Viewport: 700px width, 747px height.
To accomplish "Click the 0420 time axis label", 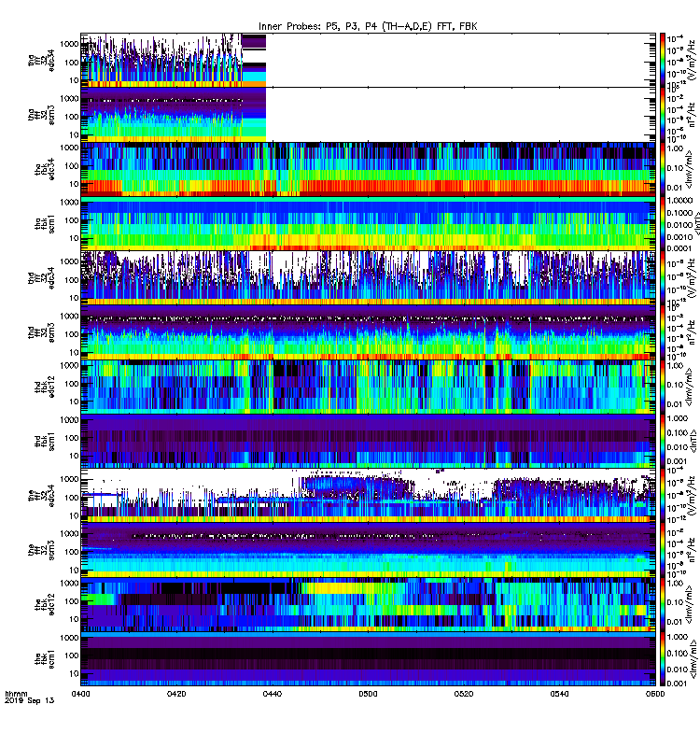I will click(176, 694).
